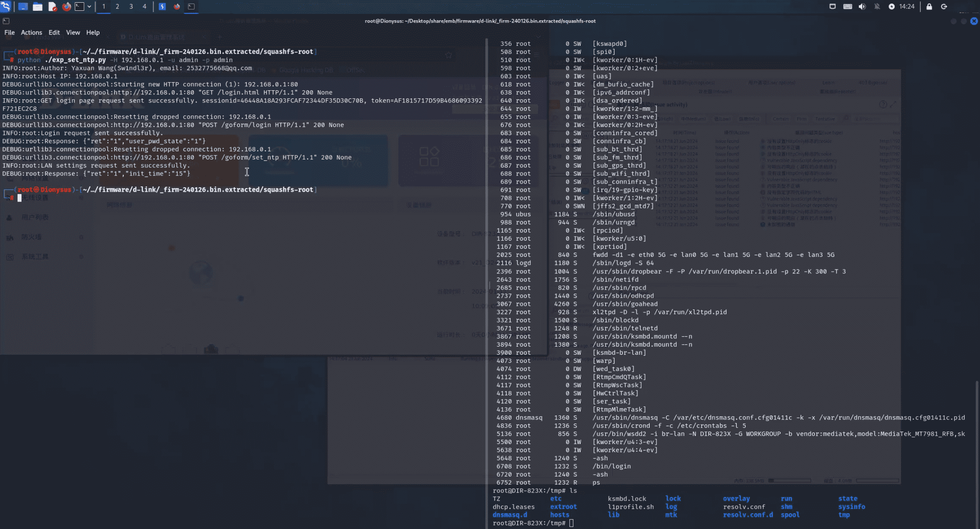Image resolution: width=980 pixels, height=529 pixels.
Task: Open the power manager tray icon
Action: coord(892,6)
